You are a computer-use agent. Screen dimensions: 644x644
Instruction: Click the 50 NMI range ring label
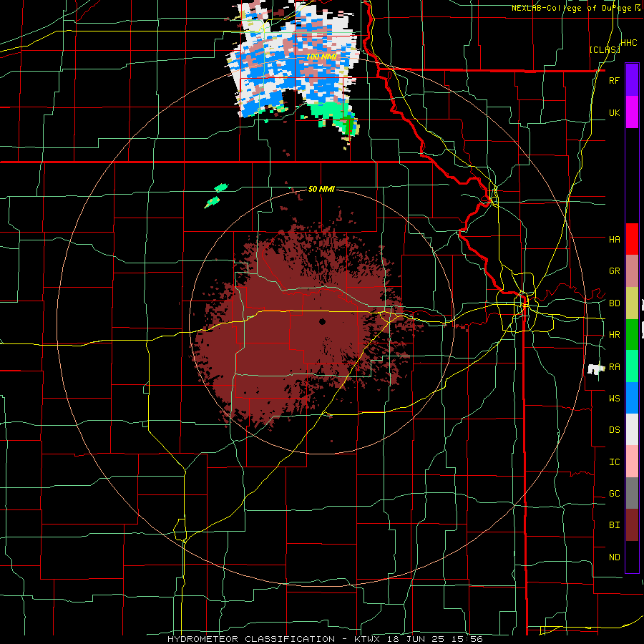point(321,189)
